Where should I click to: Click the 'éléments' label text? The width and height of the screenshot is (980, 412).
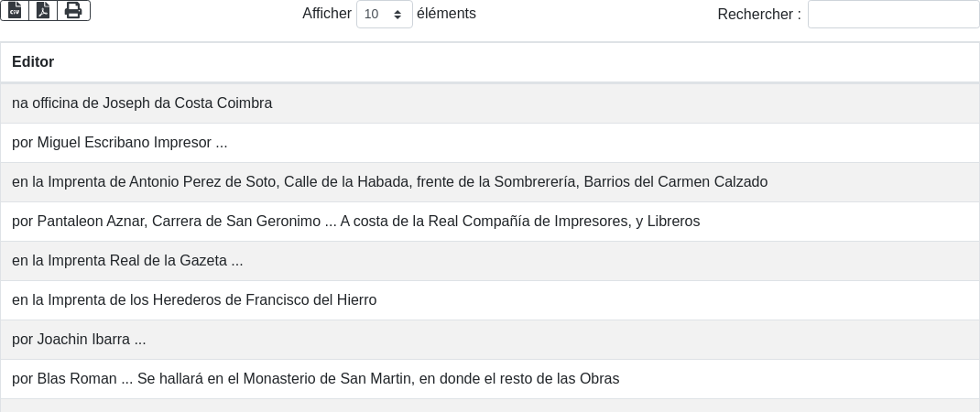coord(446,14)
